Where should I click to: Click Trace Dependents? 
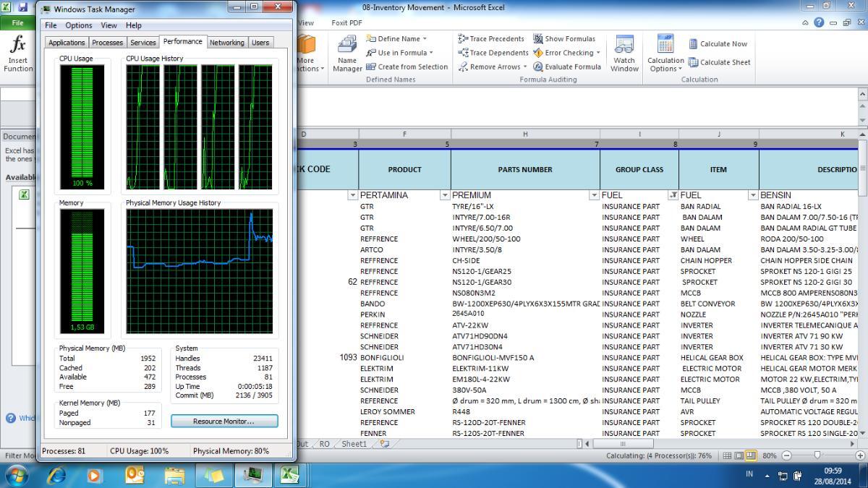(493, 53)
